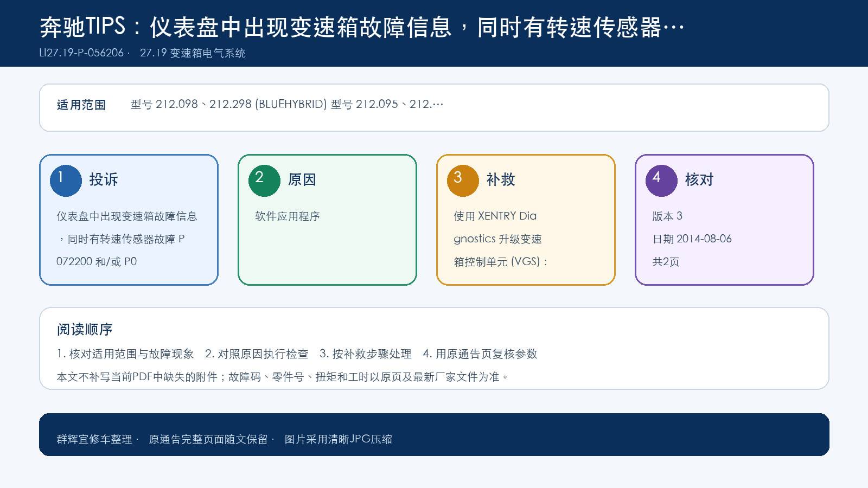Click the 27.19 变速箱电气系统 subtitle

(x=193, y=53)
